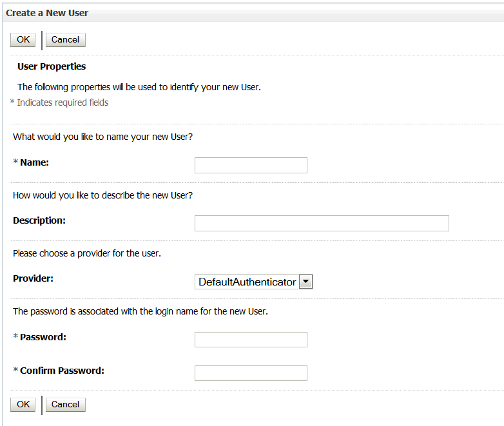Focus the Password input field

pos(251,340)
